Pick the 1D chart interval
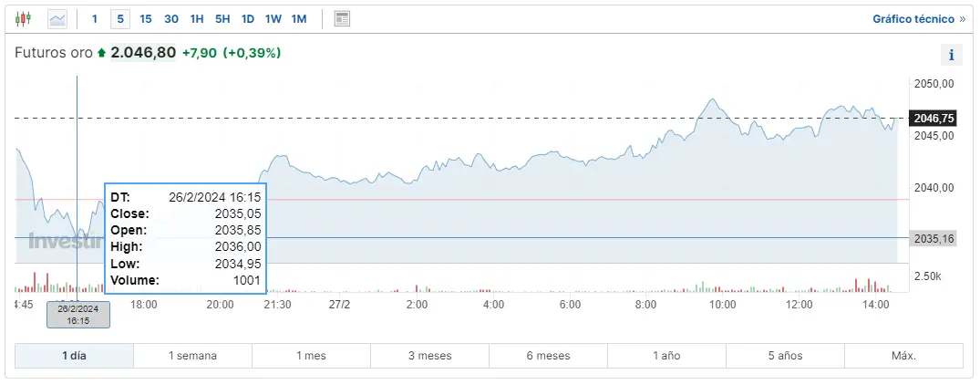The height and width of the screenshot is (385, 980). click(x=248, y=18)
